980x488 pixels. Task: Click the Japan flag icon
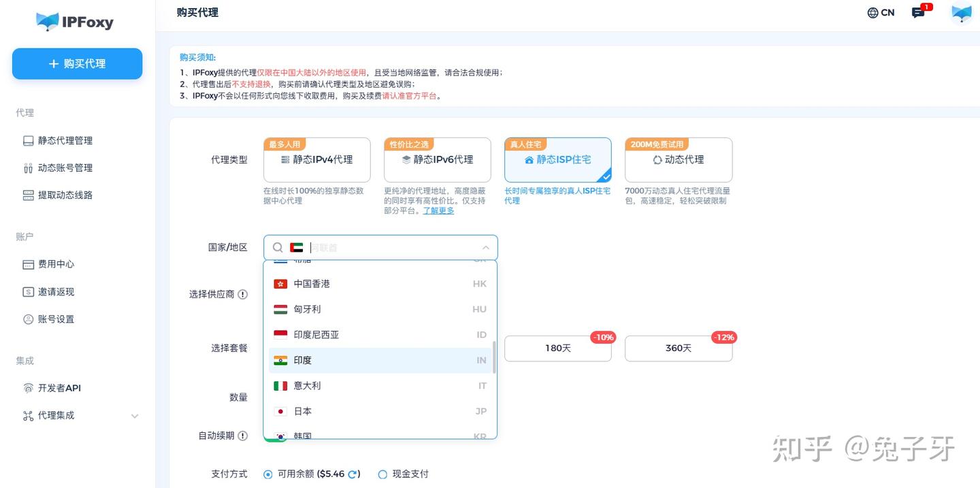click(280, 412)
